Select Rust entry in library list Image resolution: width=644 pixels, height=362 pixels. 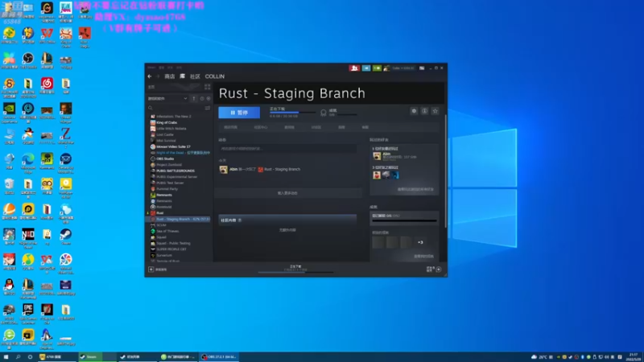(x=159, y=213)
